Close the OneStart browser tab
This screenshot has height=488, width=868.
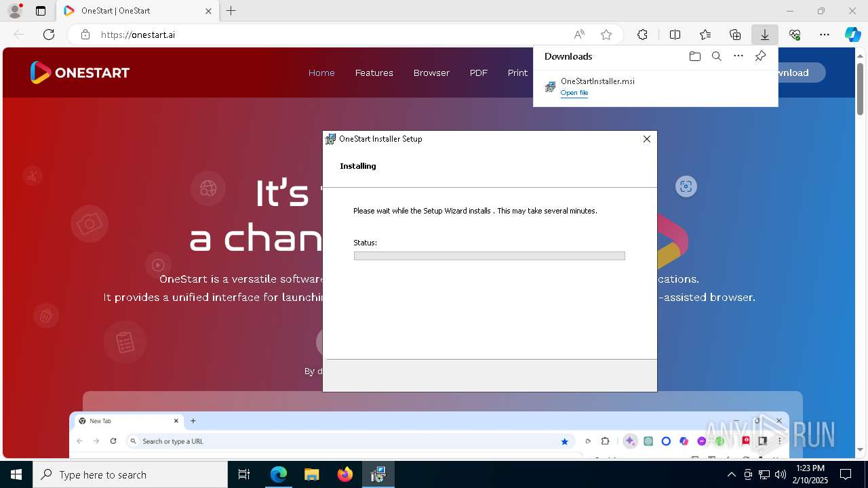(209, 11)
